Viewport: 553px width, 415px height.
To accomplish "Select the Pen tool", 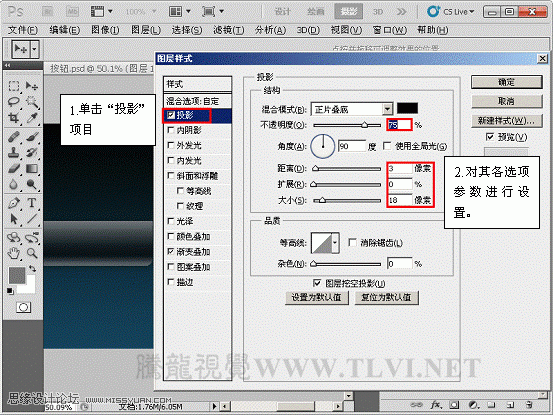I will 14,203.
